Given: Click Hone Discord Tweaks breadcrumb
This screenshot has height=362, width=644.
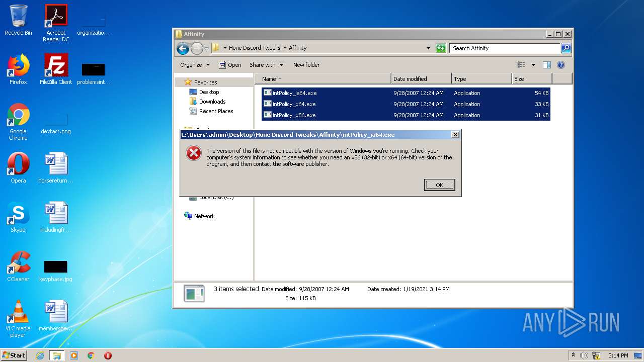Looking at the screenshot, I should [255, 48].
